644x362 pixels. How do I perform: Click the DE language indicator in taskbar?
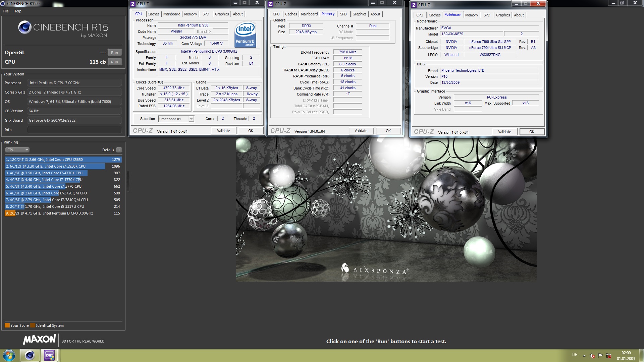575,355
